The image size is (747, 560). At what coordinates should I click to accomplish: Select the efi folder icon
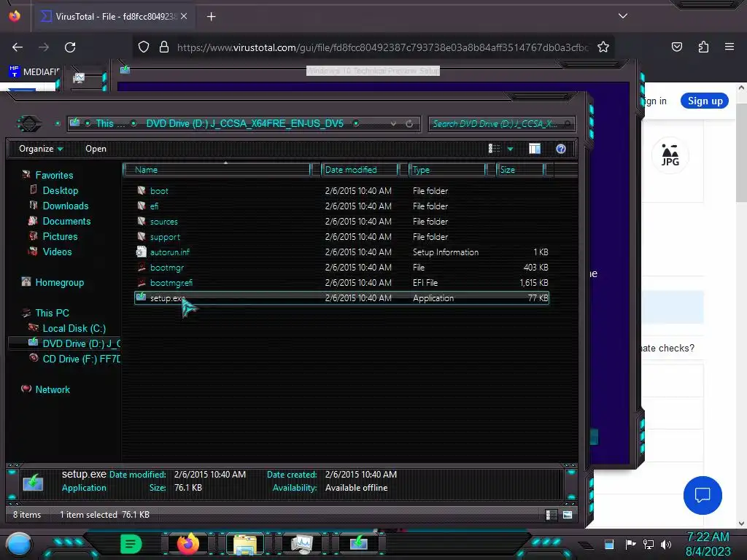click(142, 206)
